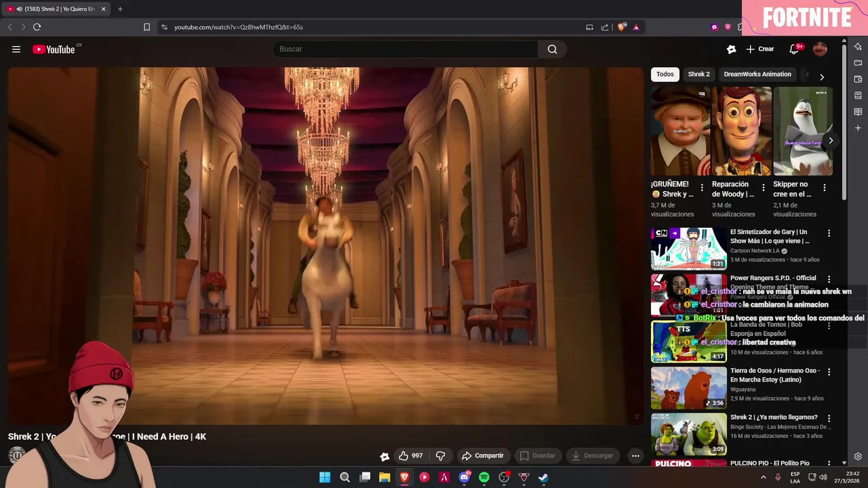Open the Shrek 2 3:09 thumbnail

coord(688,434)
